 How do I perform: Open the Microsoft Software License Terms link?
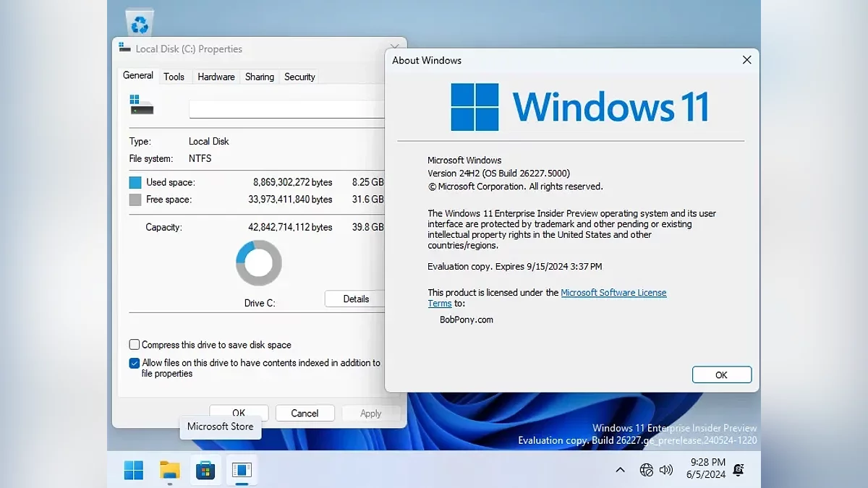tap(613, 293)
